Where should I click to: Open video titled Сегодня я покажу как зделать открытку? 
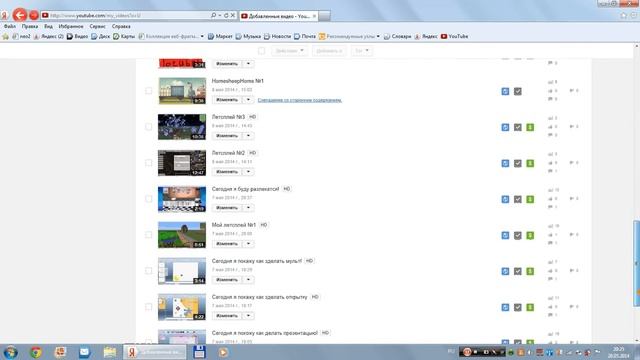click(x=260, y=297)
